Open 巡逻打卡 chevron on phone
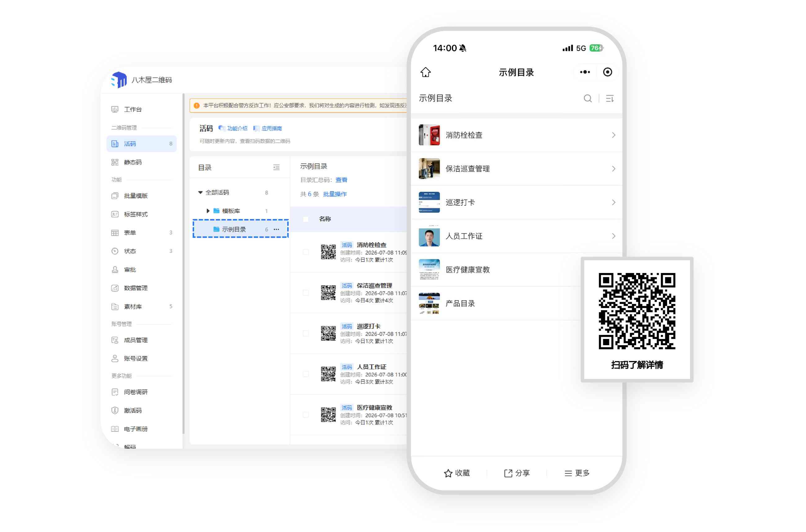 [x=613, y=202]
